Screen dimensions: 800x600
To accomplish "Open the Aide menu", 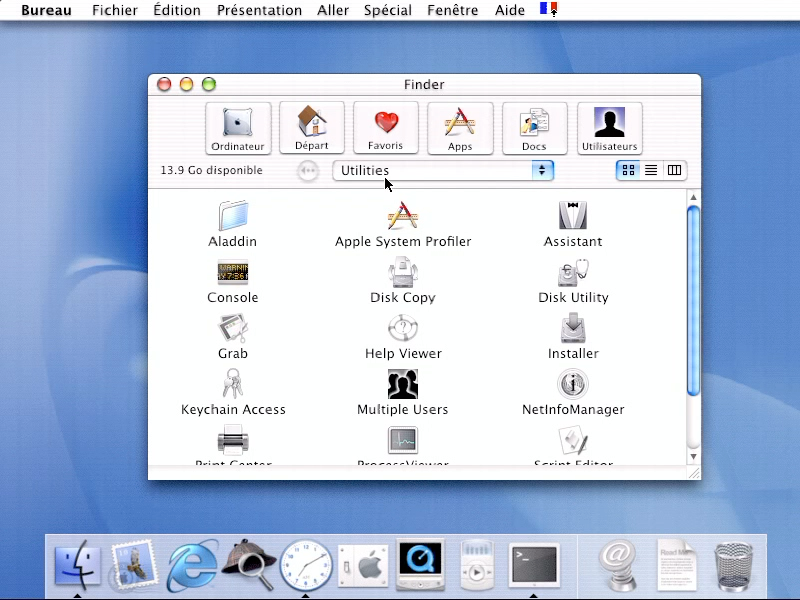I will (x=510, y=10).
